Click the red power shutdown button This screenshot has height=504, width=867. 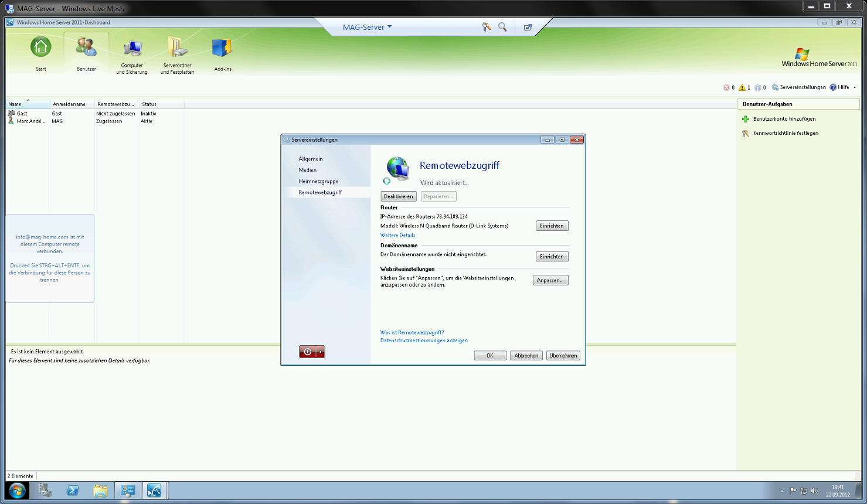pos(308,352)
